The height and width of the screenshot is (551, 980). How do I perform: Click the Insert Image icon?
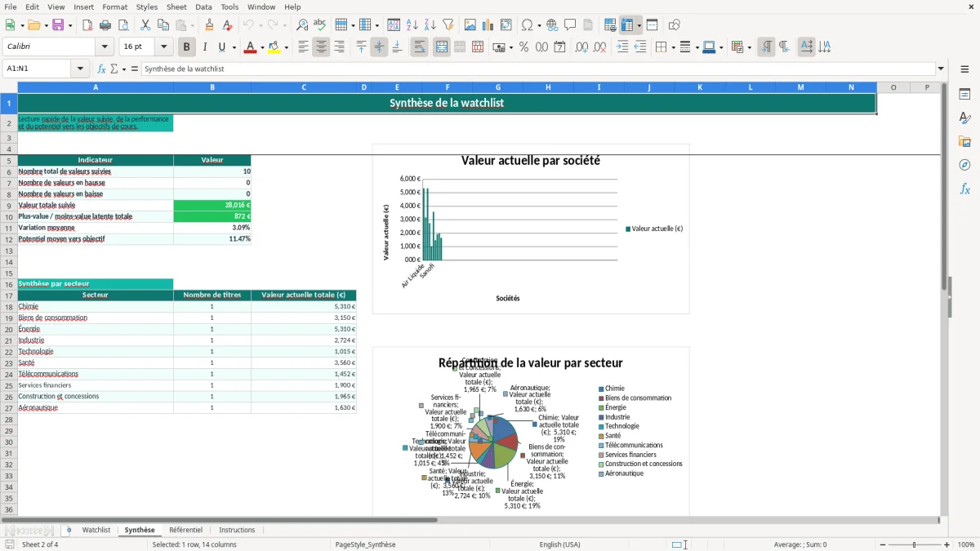470,25
